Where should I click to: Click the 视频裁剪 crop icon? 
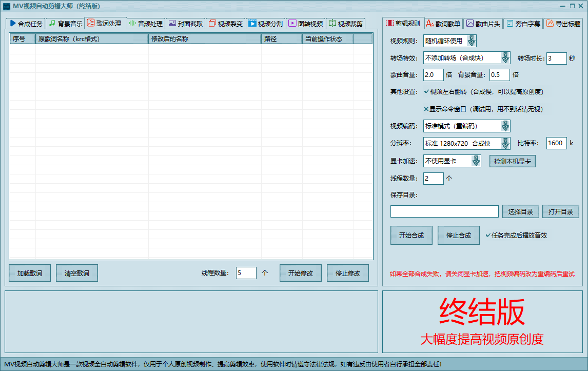tap(332, 23)
